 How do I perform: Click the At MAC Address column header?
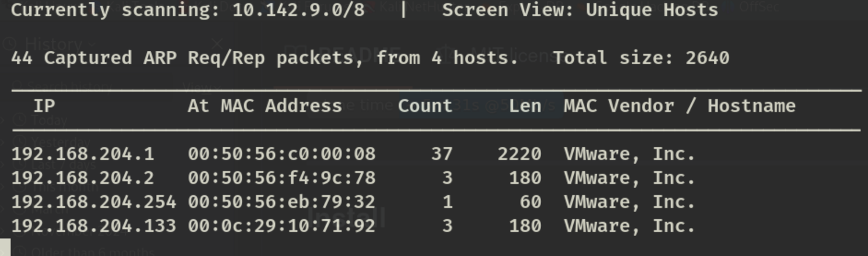(x=264, y=106)
